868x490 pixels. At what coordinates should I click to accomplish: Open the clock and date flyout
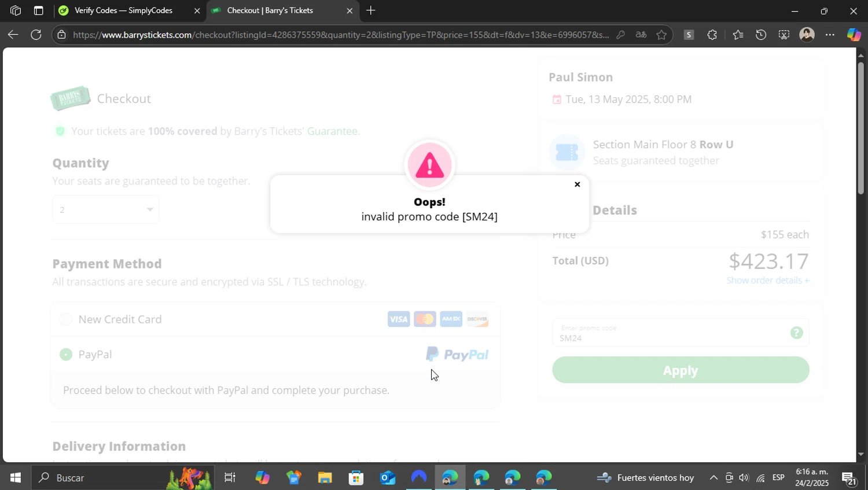tap(812, 477)
